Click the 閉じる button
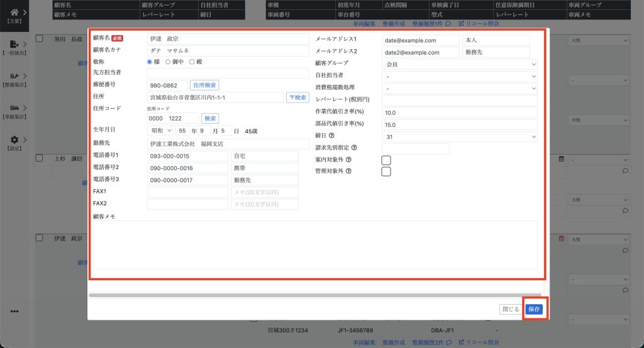 pos(510,309)
